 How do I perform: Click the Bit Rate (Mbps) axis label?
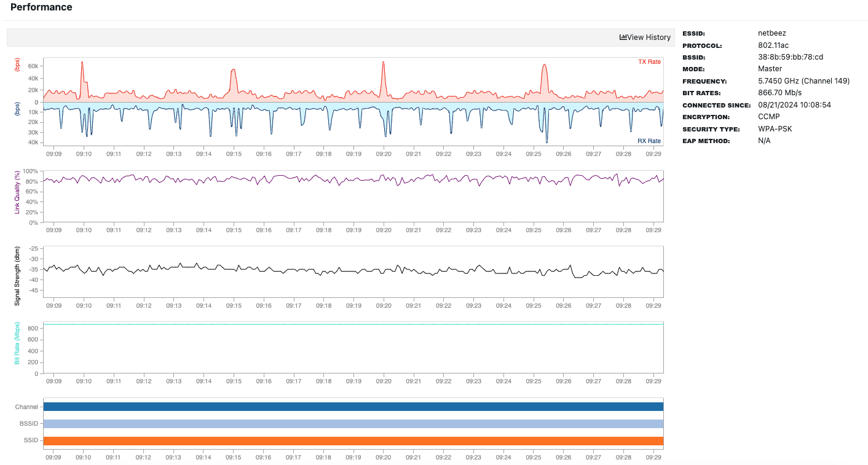pyautogui.click(x=18, y=344)
